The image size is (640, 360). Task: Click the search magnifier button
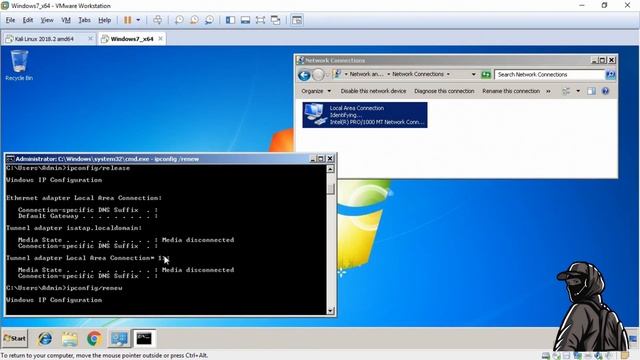click(610, 75)
